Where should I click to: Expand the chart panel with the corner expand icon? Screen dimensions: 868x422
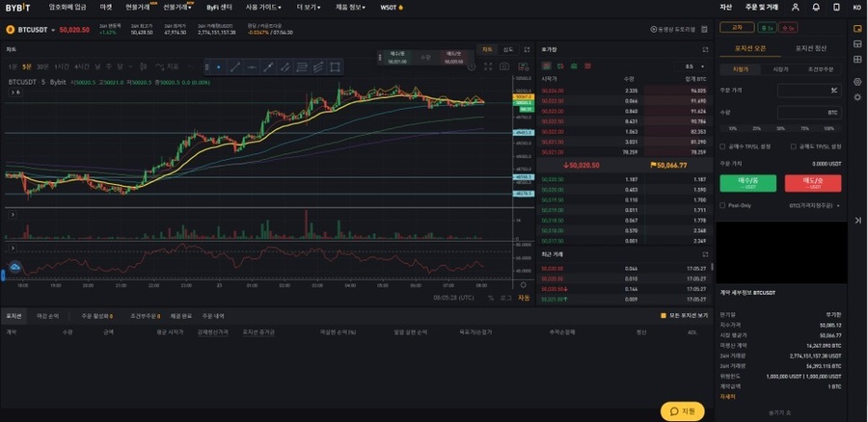coord(527,49)
